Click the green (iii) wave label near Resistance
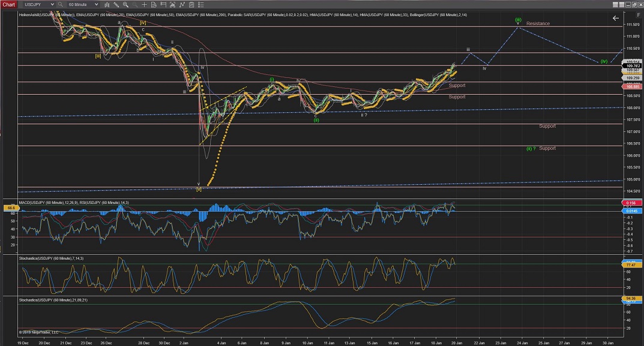 tap(517, 19)
